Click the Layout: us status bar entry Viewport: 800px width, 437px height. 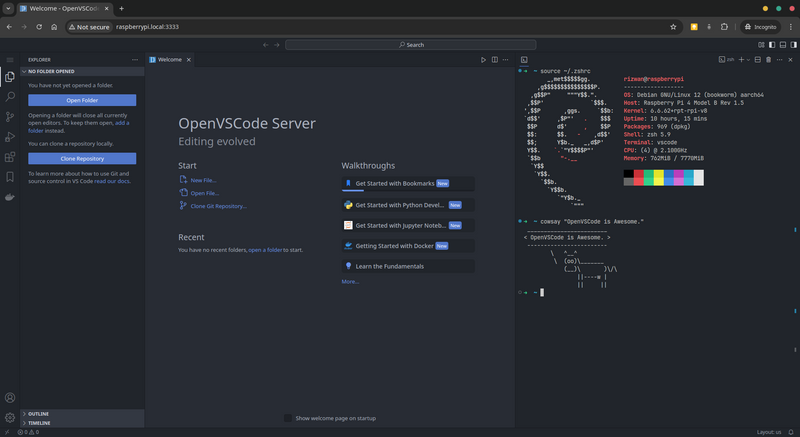(769, 432)
